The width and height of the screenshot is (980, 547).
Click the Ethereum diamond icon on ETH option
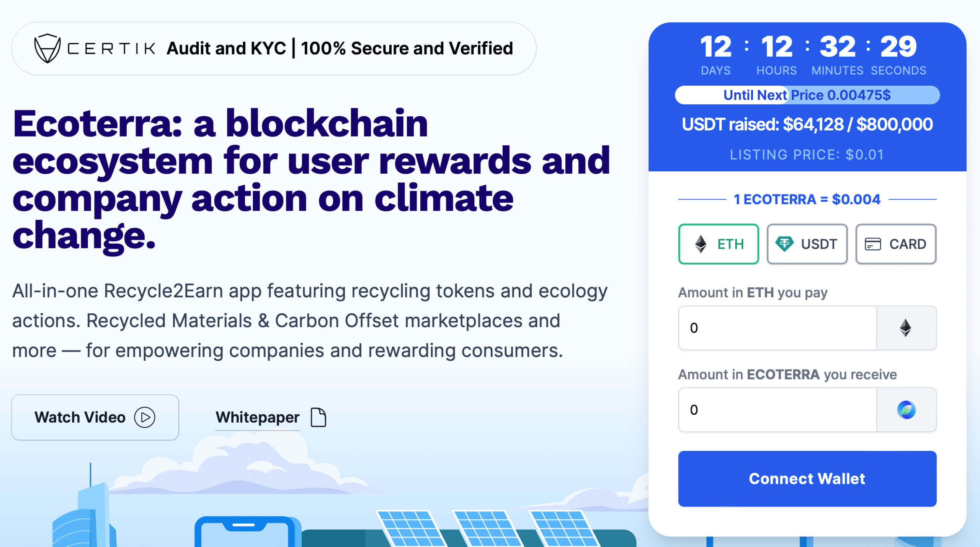point(701,244)
